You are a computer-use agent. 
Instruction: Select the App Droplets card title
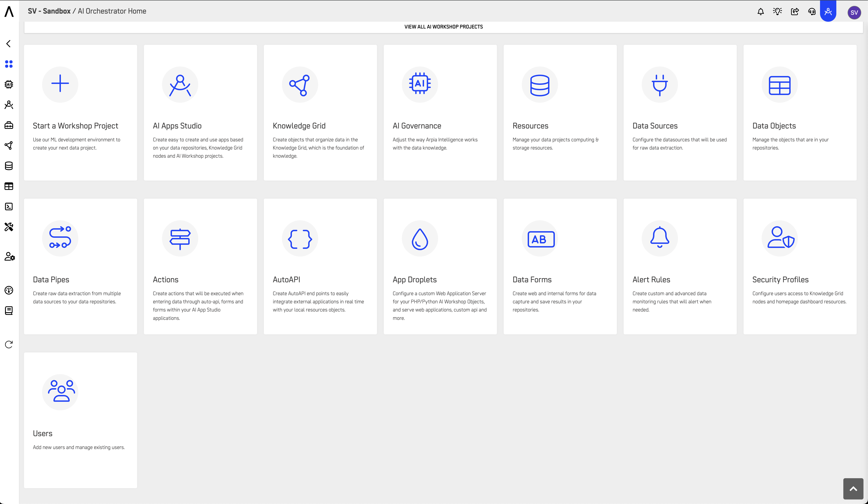[x=414, y=280]
